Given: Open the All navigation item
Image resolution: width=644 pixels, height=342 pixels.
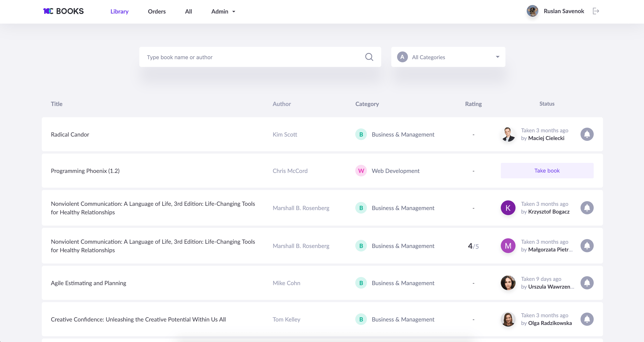Looking at the screenshot, I should (x=188, y=11).
